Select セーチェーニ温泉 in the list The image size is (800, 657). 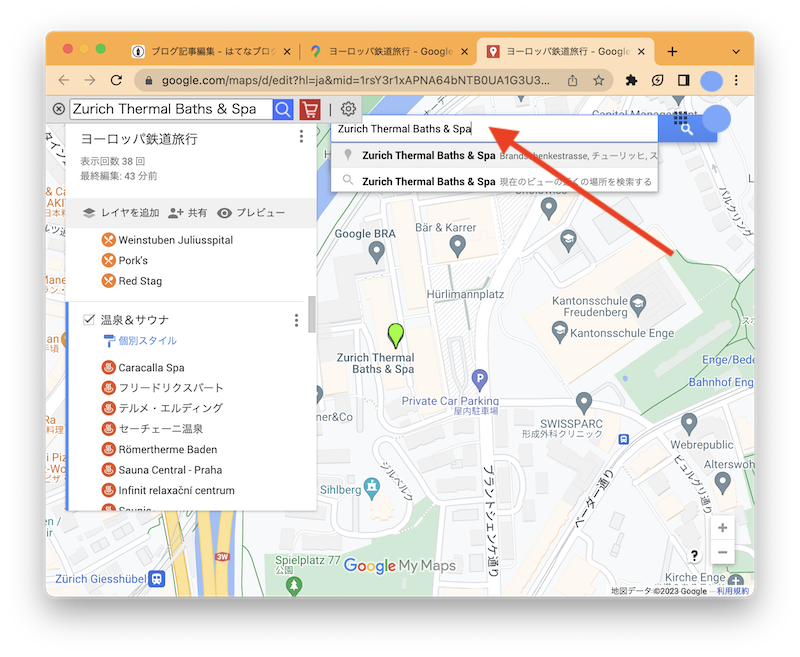click(161, 429)
